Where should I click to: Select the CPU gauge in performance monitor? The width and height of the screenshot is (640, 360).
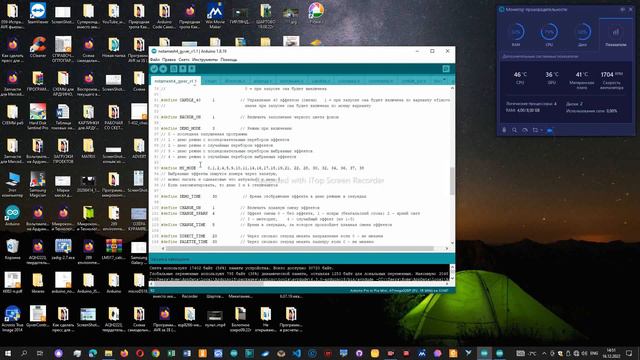pyautogui.click(x=549, y=34)
